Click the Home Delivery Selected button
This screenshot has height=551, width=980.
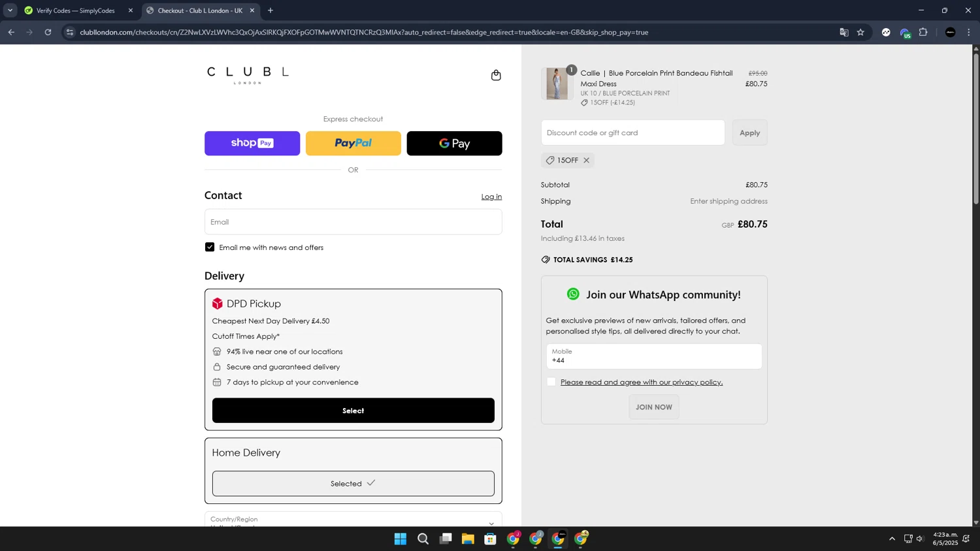(353, 484)
